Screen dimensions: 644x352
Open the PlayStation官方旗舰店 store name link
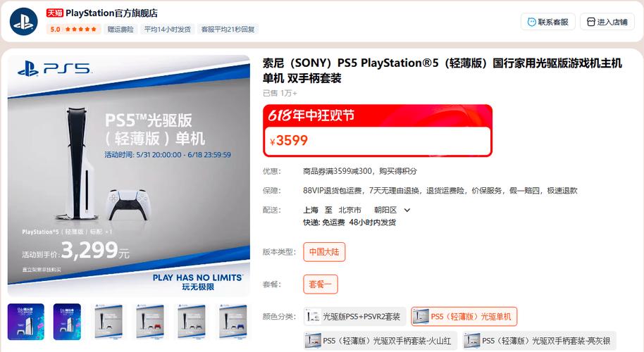[111, 13]
